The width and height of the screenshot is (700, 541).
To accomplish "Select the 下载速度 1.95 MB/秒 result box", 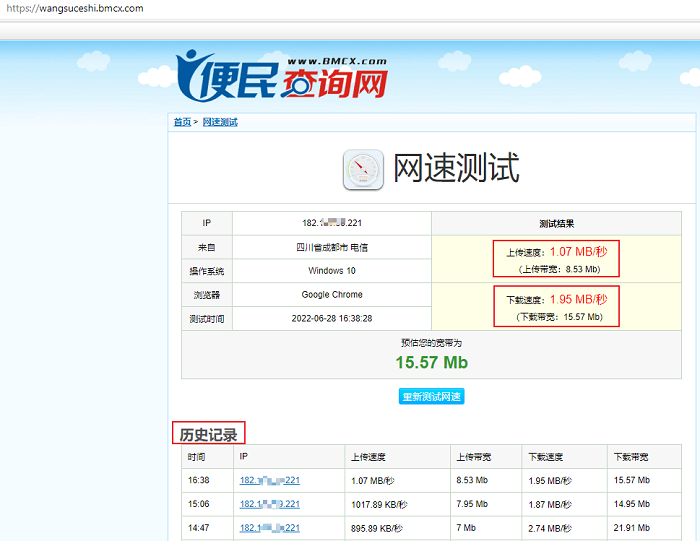I will coord(556,307).
